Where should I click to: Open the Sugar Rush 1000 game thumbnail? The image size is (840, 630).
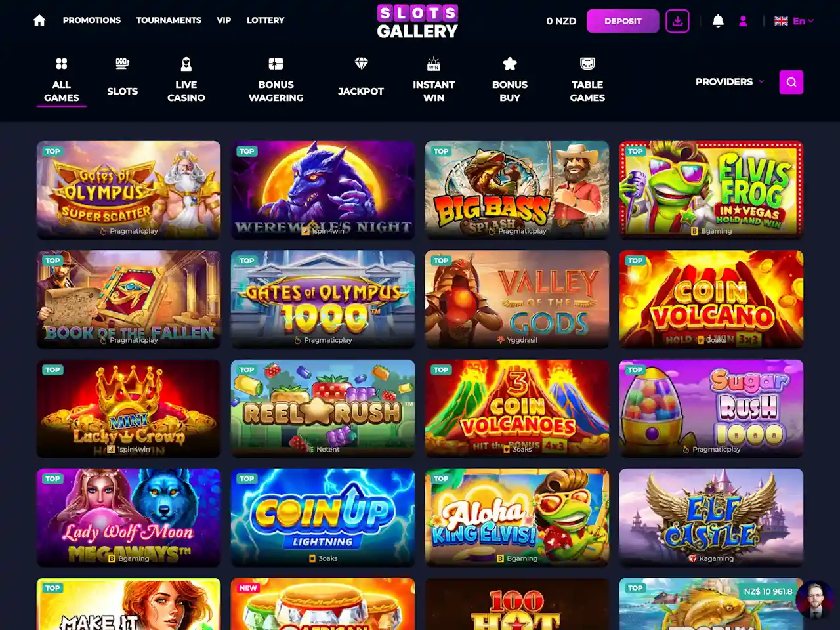click(711, 408)
